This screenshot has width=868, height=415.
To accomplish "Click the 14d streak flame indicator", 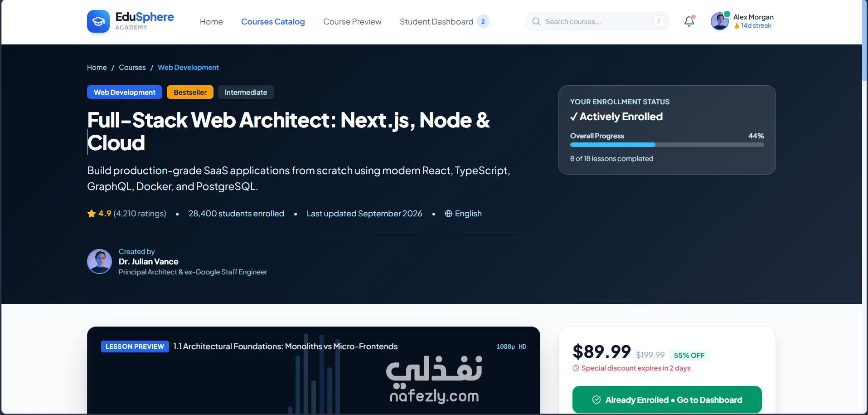I will [752, 26].
